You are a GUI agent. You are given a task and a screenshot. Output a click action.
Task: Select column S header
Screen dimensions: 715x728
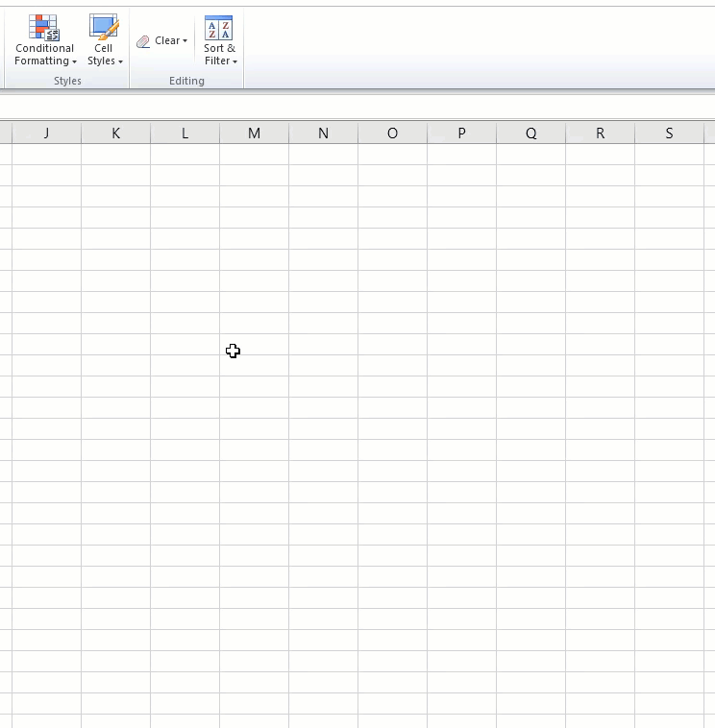pyautogui.click(x=669, y=133)
